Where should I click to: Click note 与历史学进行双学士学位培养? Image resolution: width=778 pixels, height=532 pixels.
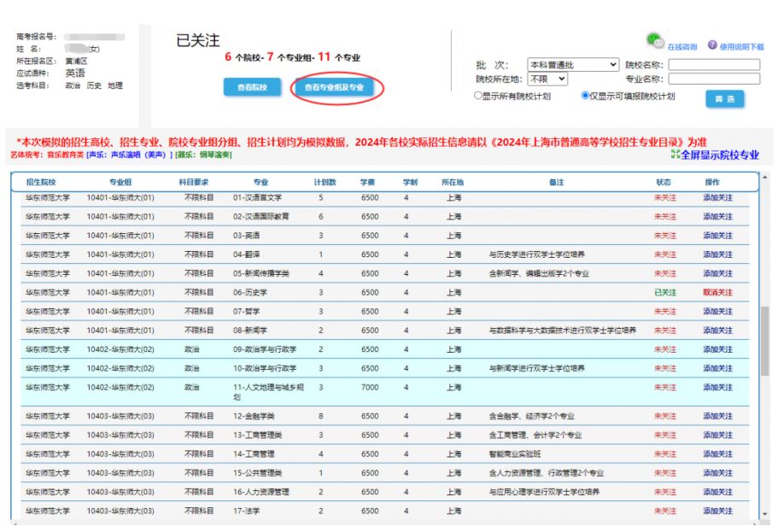point(537,254)
